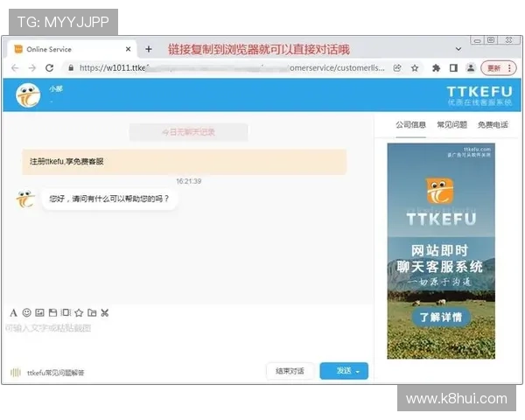Reload the page with the refresh icon
The height and width of the screenshot is (420, 525).
50,68
